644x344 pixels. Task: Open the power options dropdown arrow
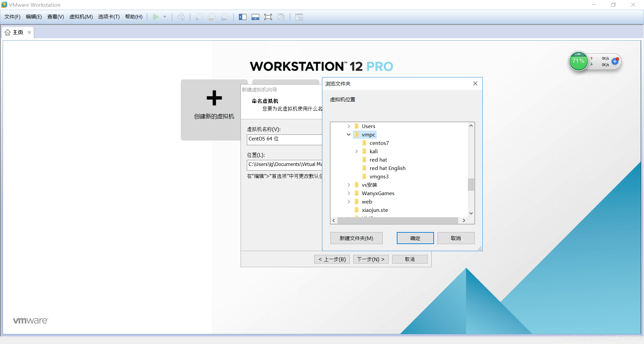165,17
